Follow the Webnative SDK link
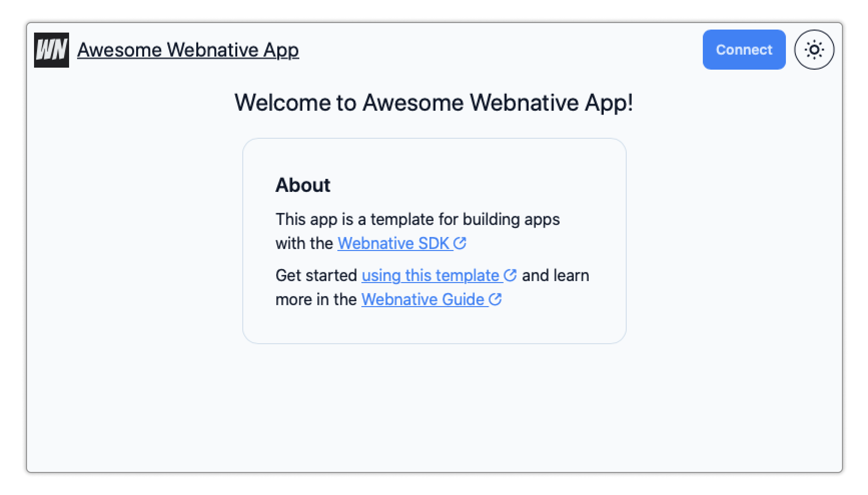 pyautogui.click(x=394, y=243)
